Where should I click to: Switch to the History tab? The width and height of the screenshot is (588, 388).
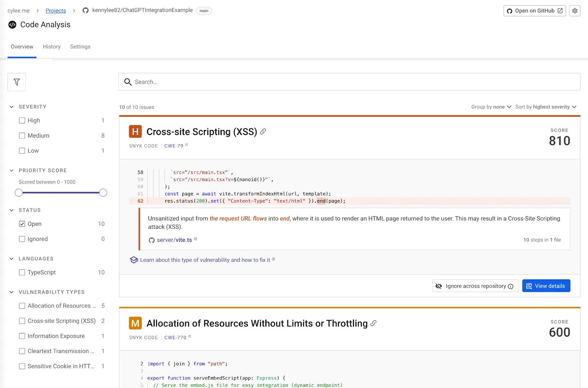click(x=51, y=47)
